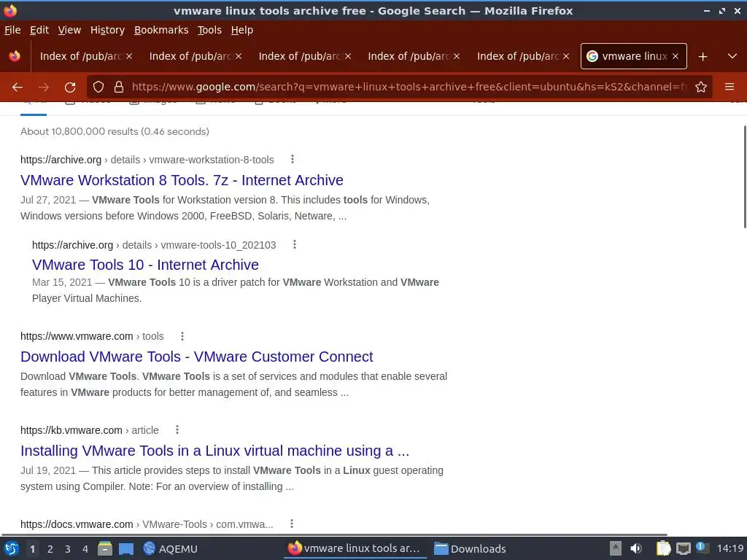Open Download VMware Tools Customer Connect link

(196, 357)
